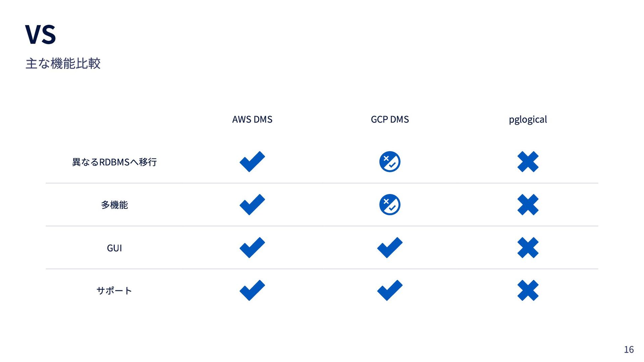The width and height of the screenshot is (644, 362).
Task: Click the AWS DMS checkmark in GUI row
Action: point(252,247)
